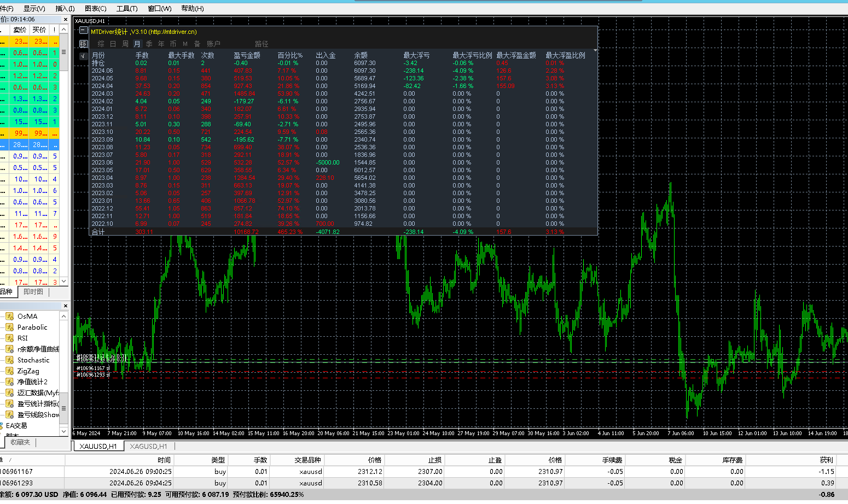The image size is (848, 504).
Task: Select order 106961167 row
Action: pos(424,471)
